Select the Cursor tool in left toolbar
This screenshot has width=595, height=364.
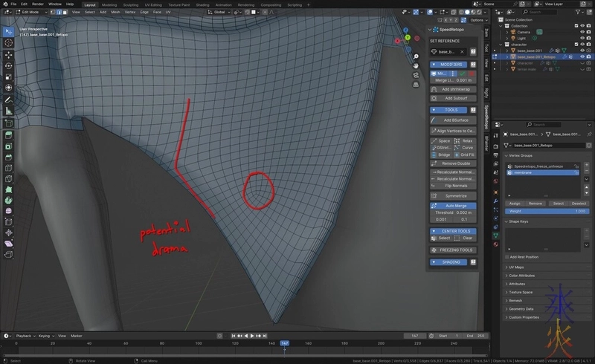pyautogui.click(x=8, y=43)
